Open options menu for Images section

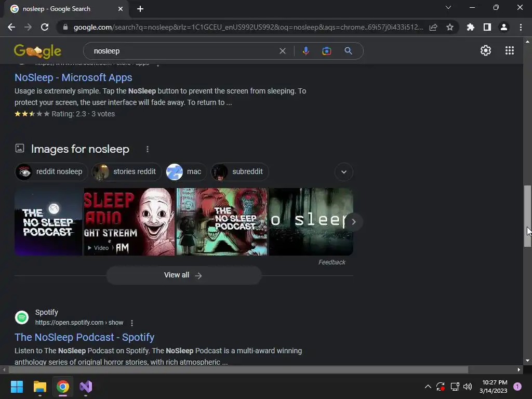point(147,149)
